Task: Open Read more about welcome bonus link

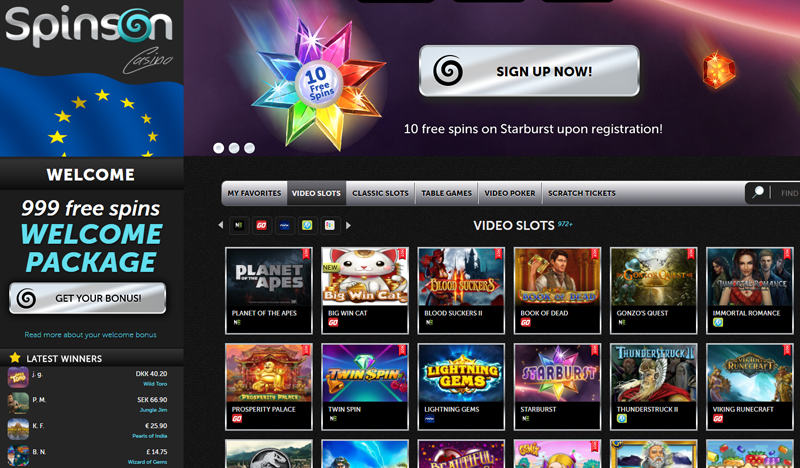Action: point(90,335)
